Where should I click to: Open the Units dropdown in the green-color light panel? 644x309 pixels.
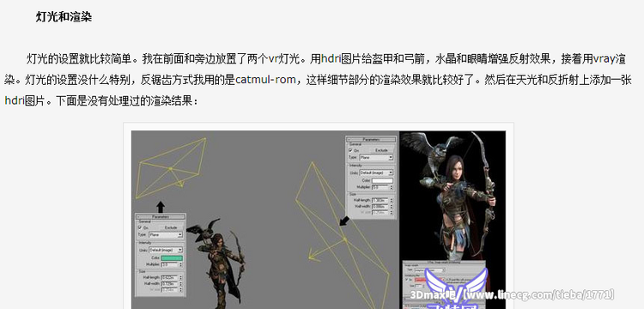click(x=166, y=250)
